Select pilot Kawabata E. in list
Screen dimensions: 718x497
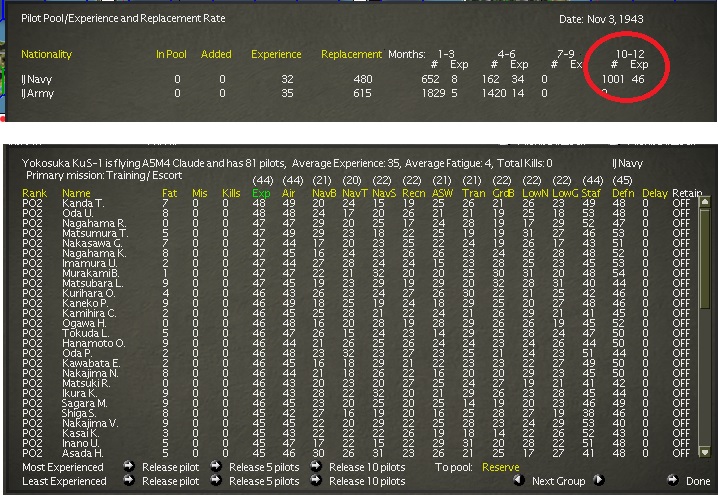91,364
